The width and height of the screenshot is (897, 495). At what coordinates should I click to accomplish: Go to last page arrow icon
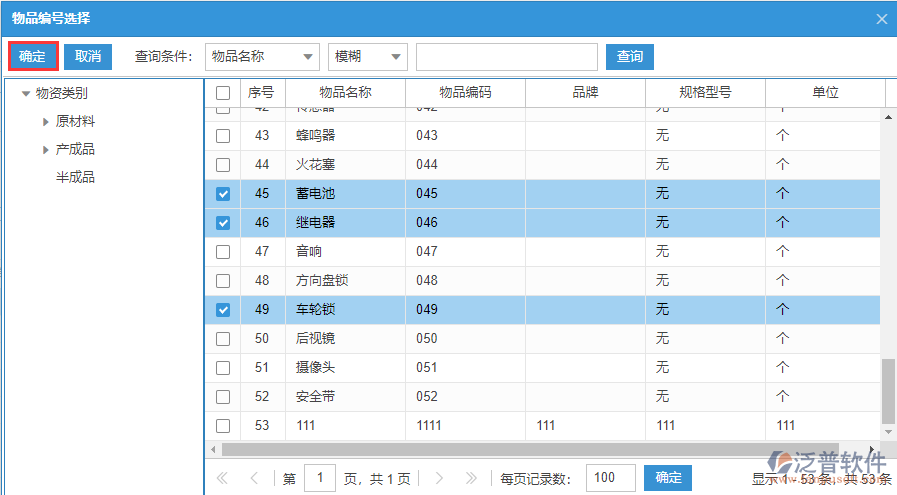(x=471, y=478)
